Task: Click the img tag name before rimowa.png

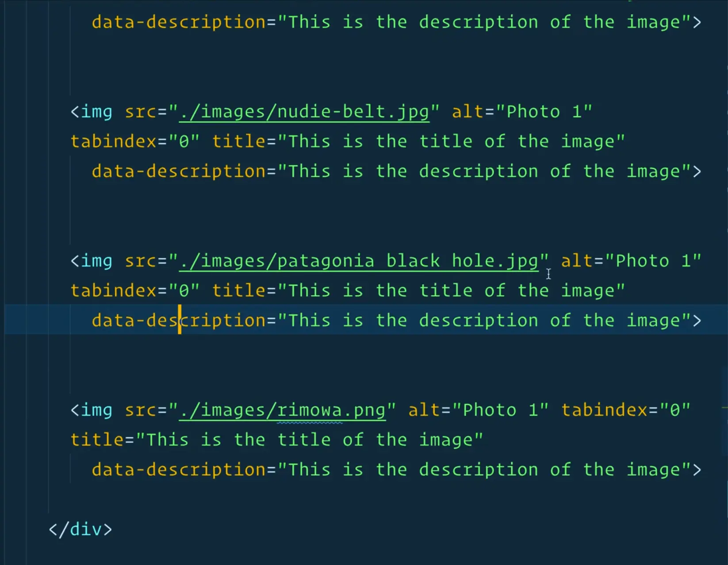Action: coord(96,410)
